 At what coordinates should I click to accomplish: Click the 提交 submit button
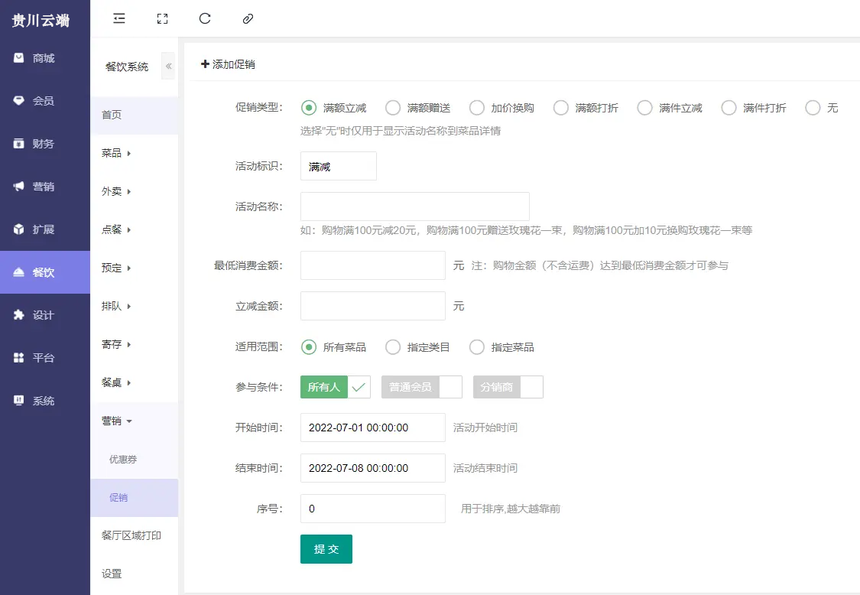(326, 549)
